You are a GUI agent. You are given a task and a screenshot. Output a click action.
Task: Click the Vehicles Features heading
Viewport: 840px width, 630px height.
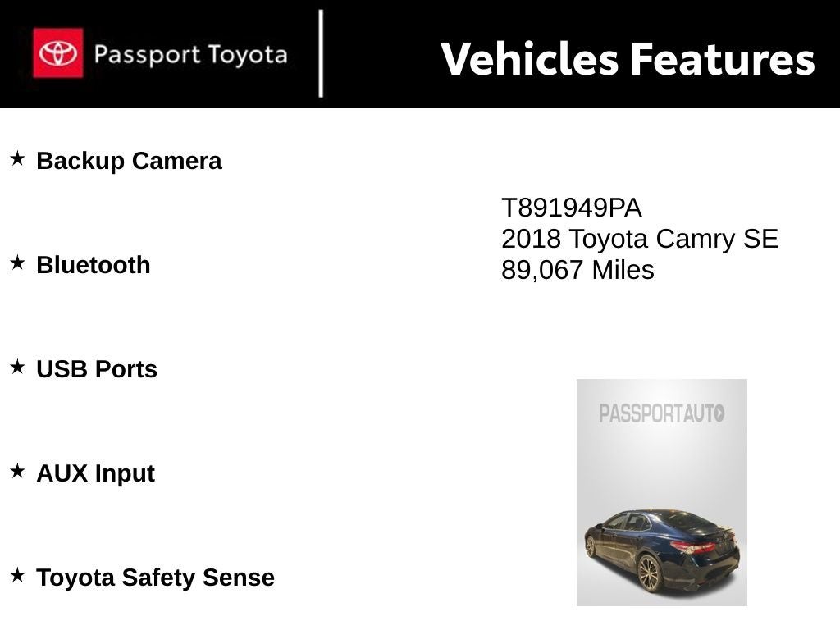[x=628, y=59]
